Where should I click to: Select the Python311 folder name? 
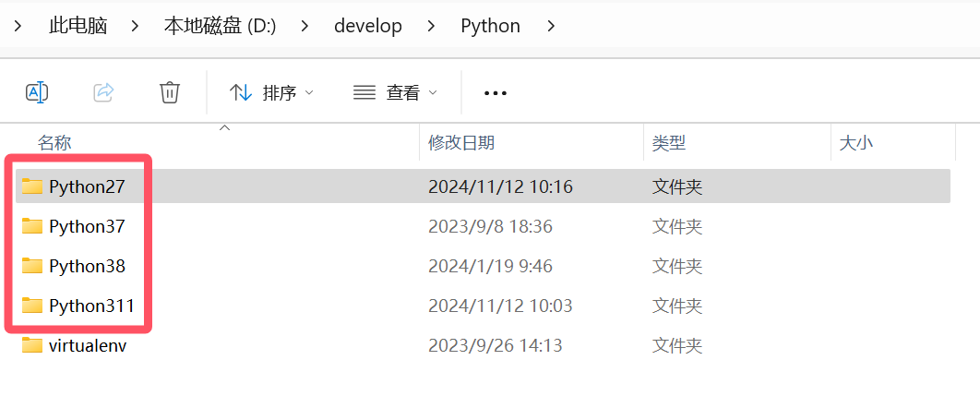point(92,306)
